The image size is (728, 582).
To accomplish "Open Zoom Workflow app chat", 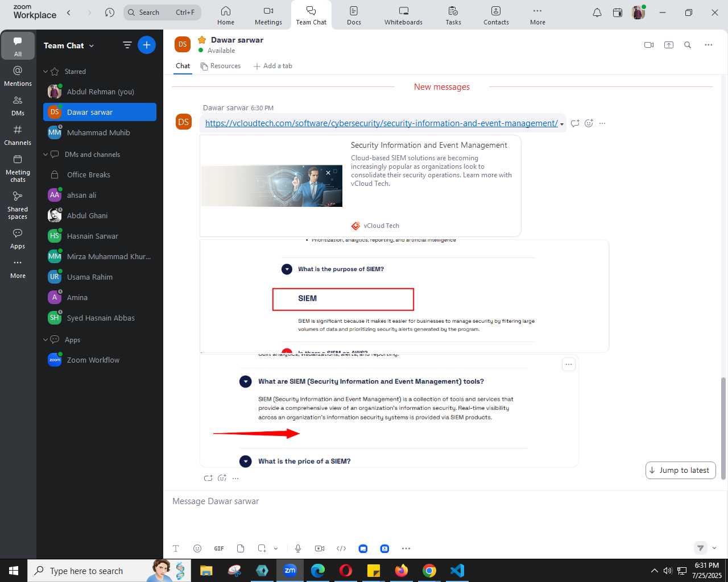I will (100, 360).
